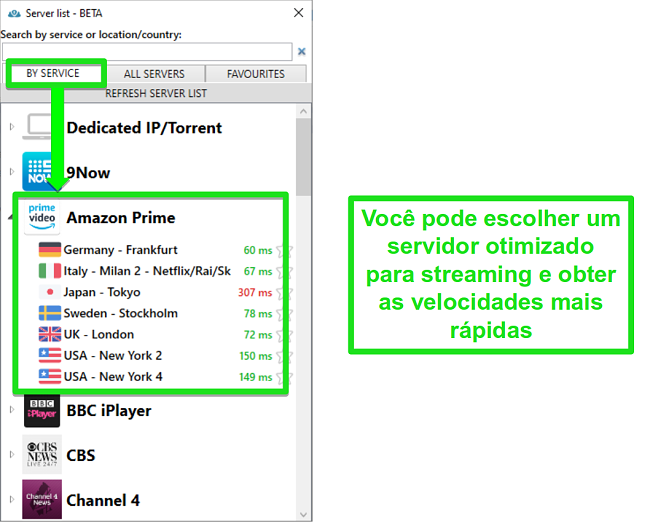Click the 60 ms latency for Frankfurt
This screenshot has height=523, width=650.
[x=258, y=250]
